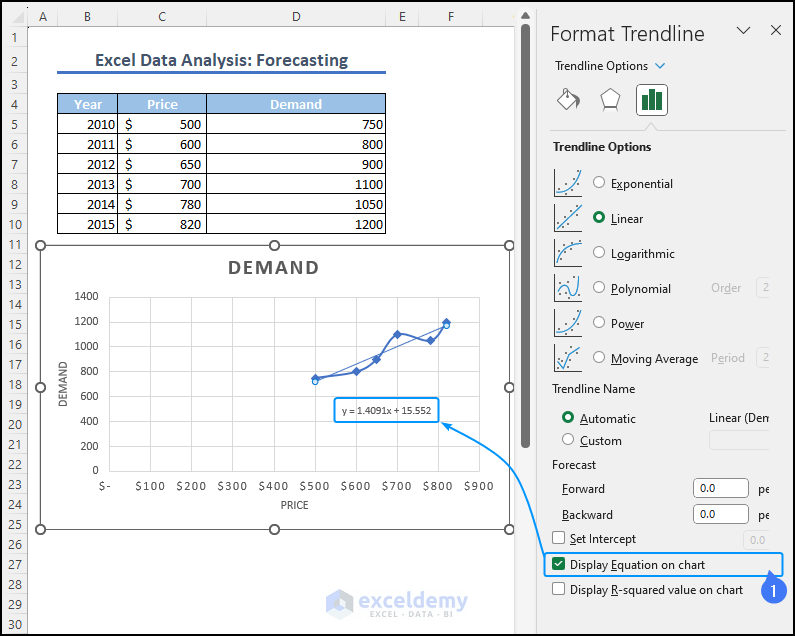The image size is (795, 636).
Task: Open the Trendline Options bar chart tab
Action: tap(652, 100)
